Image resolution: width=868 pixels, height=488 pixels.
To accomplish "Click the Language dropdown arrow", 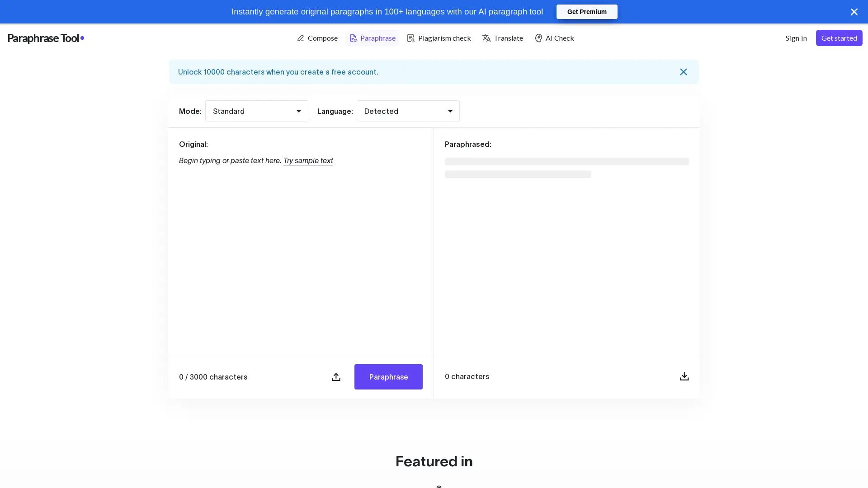I will (450, 111).
